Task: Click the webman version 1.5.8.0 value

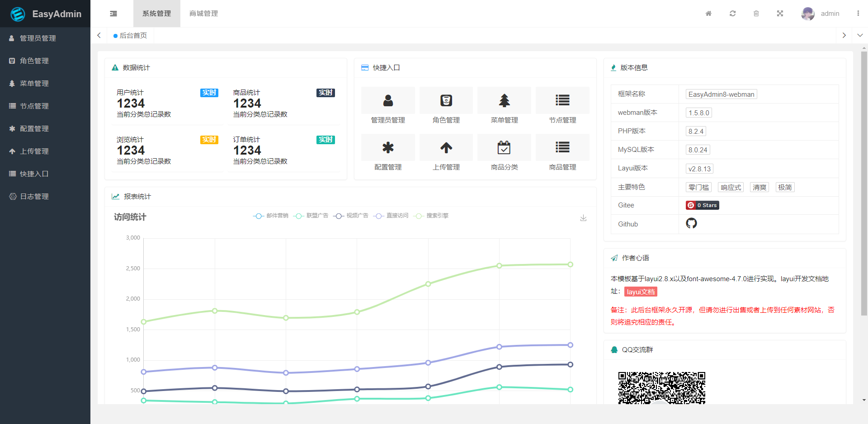Action: 699,113
